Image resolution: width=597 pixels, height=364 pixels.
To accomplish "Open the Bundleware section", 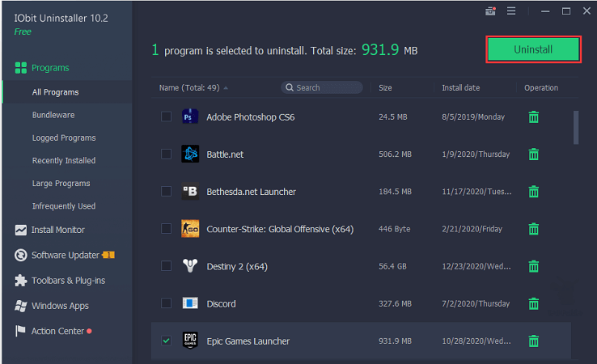I will [x=53, y=115].
